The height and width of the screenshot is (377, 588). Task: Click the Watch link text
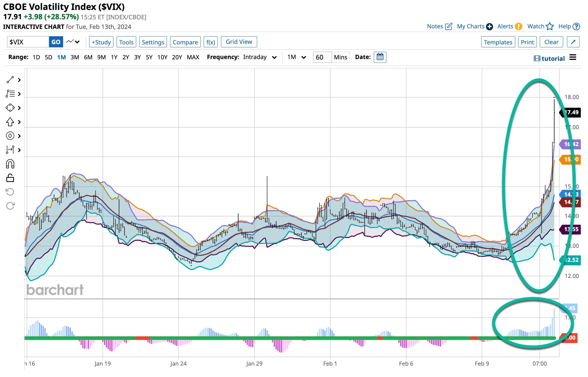coord(536,26)
